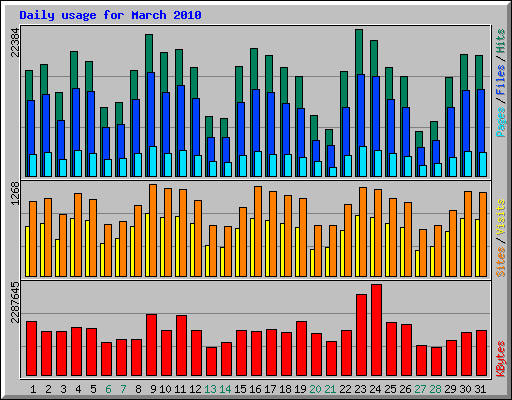This screenshot has width=512, height=400.
Task: Click the cyan Pages bar for day 9
Action: pyautogui.click(x=153, y=161)
